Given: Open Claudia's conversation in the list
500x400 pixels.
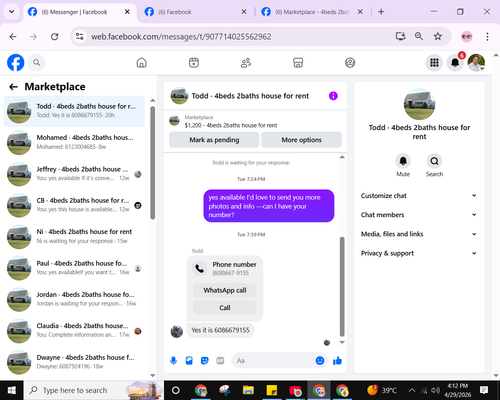Looking at the screenshot, I should click(74, 330).
